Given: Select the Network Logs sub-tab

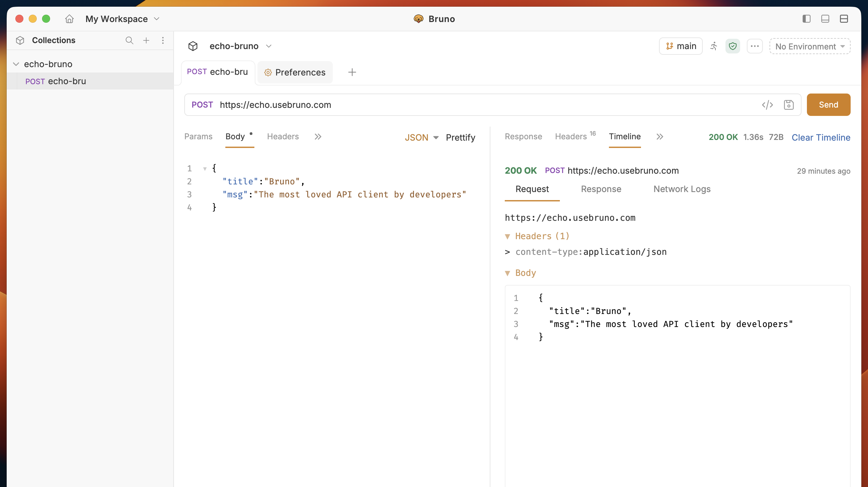Looking at the screenshot, I should (682, 189).
